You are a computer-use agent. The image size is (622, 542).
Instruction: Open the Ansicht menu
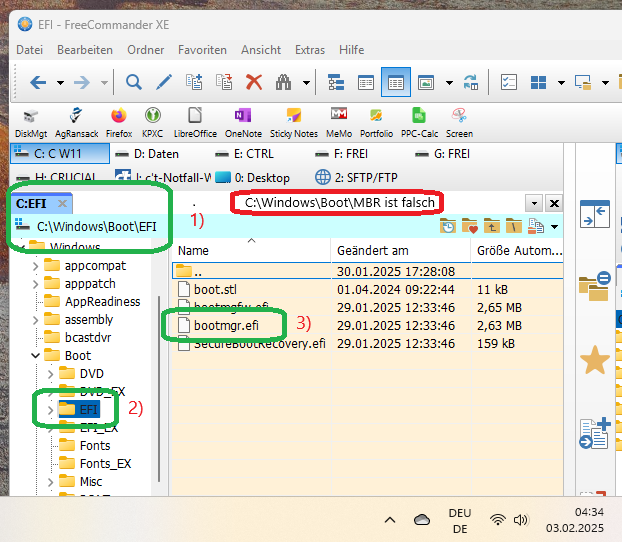click(x=261, y=50)
